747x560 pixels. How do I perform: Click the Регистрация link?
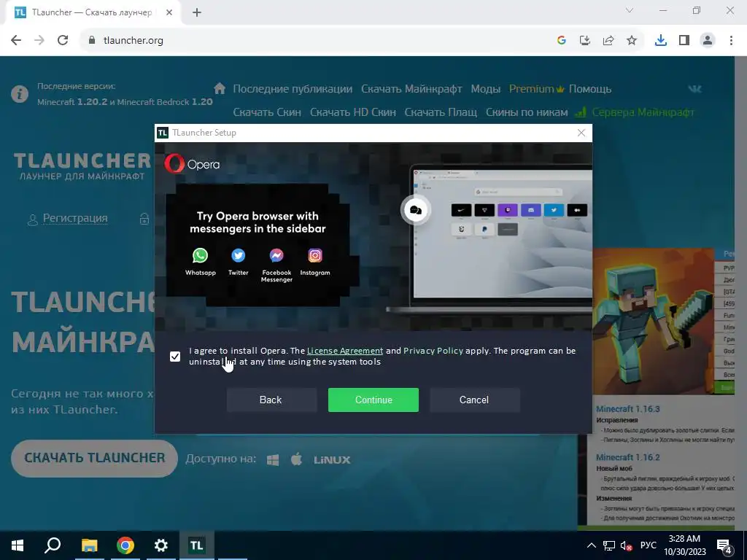pos(75,218)
